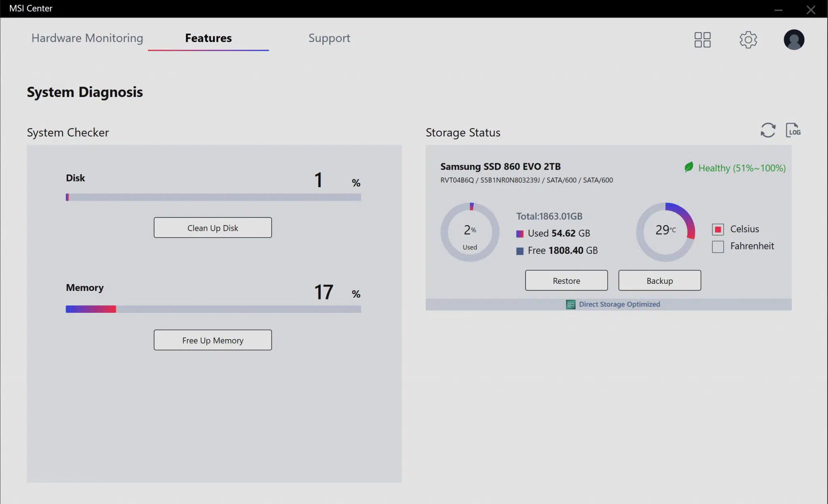Click the 2% Used donut chart
This screenshot has width=828, height=504.
point(470,232)
